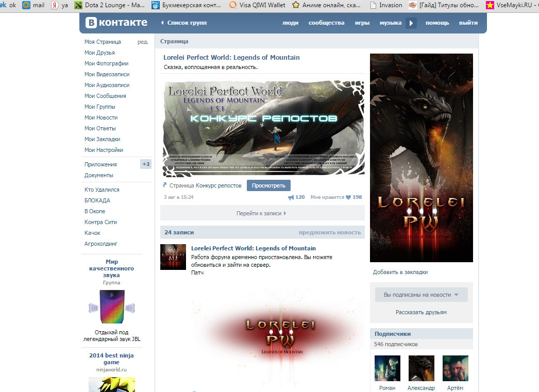Screen dimensions: 539x392
Task: Click the post author's small avatar
Action: (x=173, y=257)
